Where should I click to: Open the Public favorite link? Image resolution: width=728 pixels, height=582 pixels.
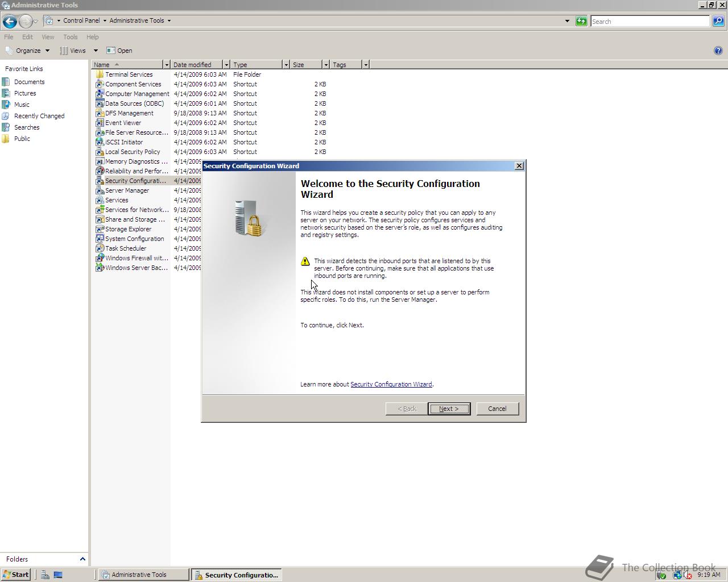(x=22, y=139)
